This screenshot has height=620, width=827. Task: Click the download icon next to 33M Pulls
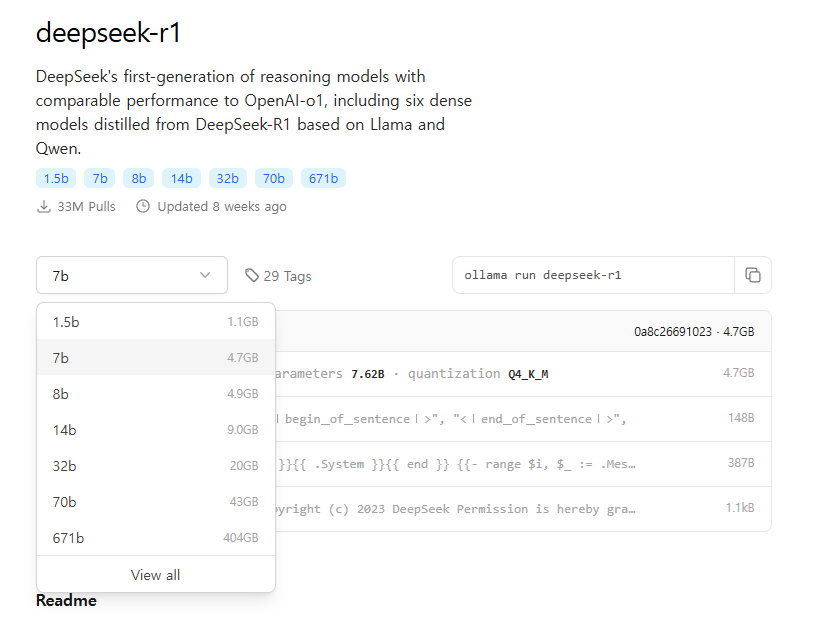43,207
